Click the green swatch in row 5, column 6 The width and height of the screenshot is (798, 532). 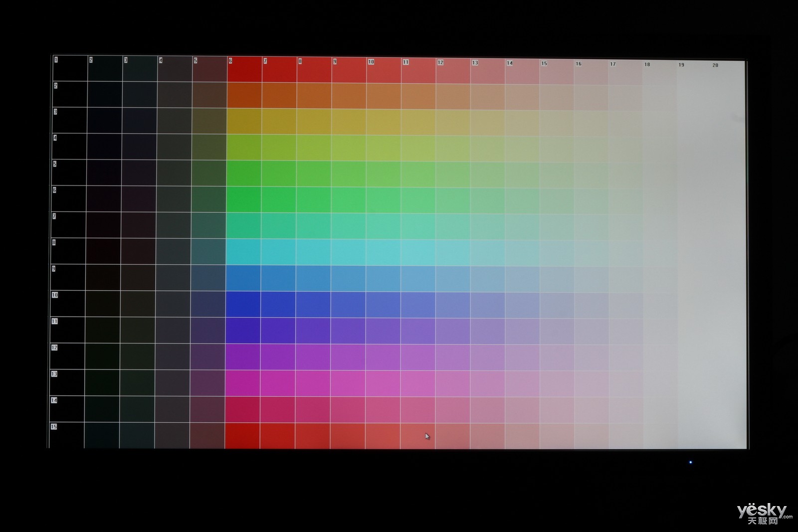[x=244, y=174]
